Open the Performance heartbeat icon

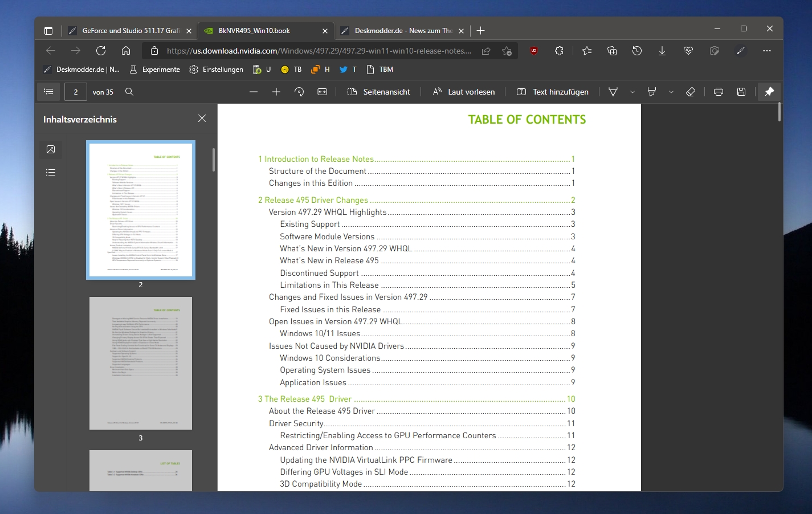(688, 51)
